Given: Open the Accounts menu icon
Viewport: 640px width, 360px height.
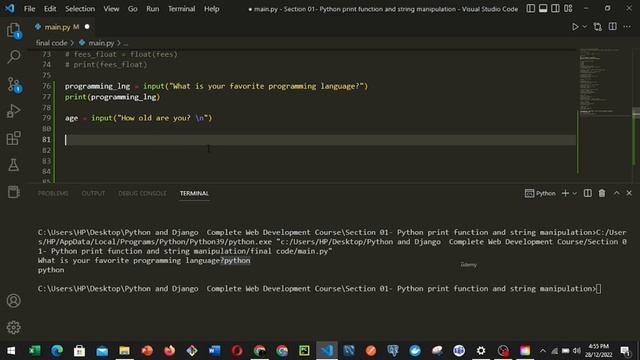Looking at the screenshot, I should pyautogui.click(x=13, y=301).
